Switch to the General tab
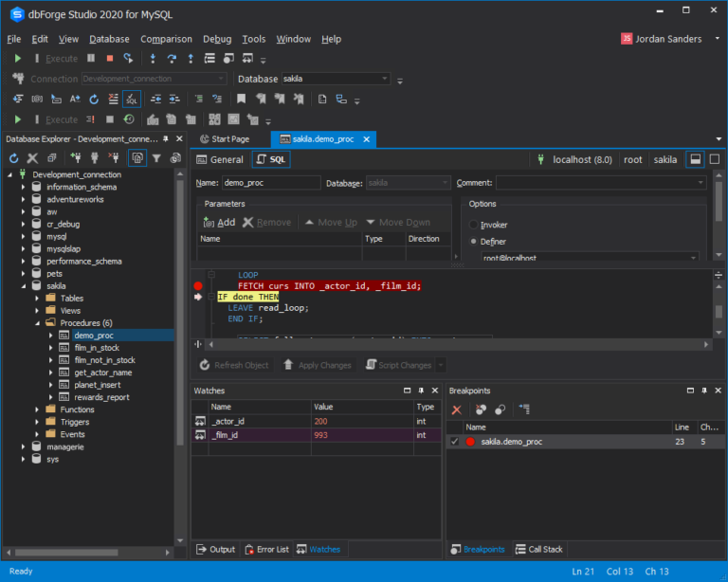 pyautogui.click(x=220, y=159)
